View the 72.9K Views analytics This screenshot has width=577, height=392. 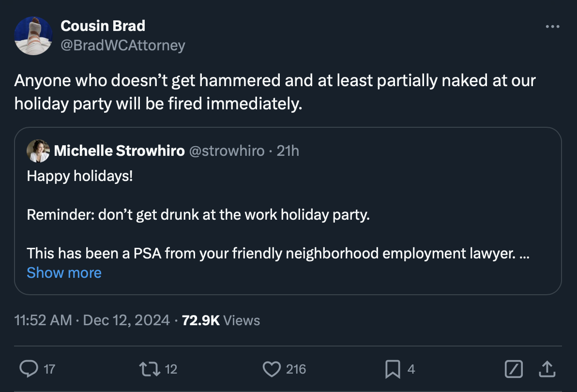tap(221, 320)
